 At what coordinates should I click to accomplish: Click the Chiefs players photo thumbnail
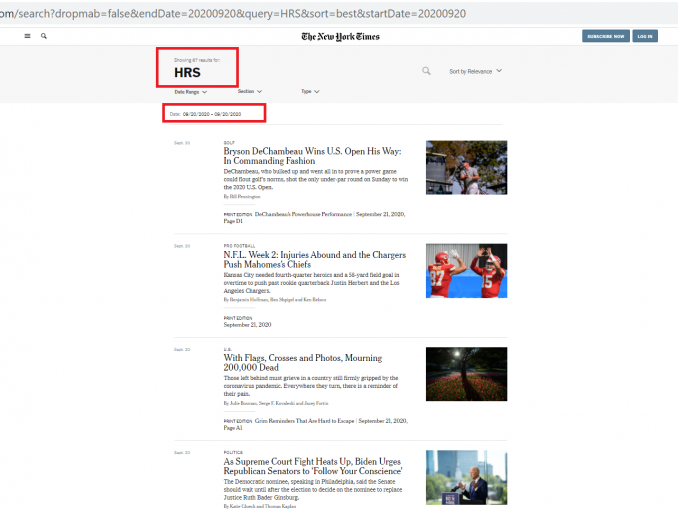466,271
